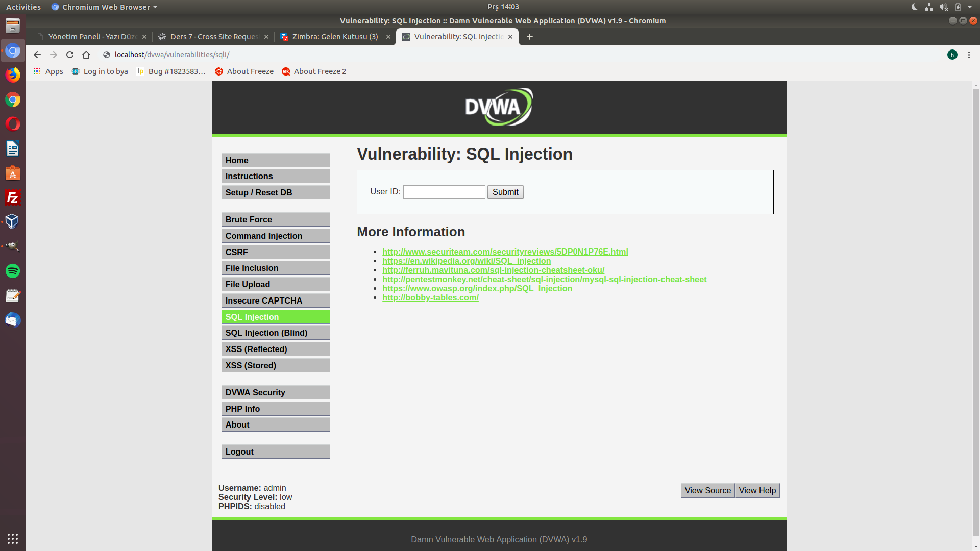Launch FileZilla from the dock
Screen dimensions: 980x551
pos(13,197)
